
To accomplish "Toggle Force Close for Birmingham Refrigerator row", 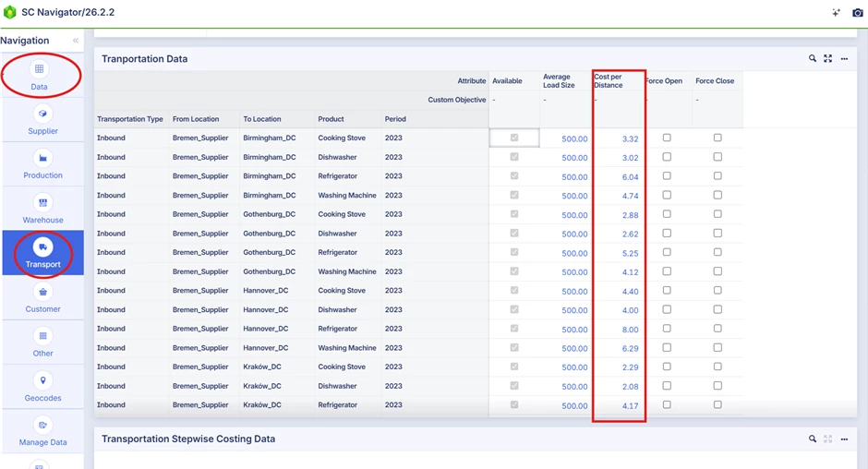I will 717,175.
